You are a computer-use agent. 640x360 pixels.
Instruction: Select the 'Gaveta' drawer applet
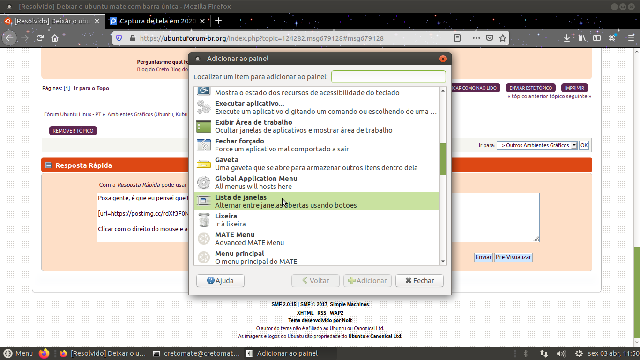(x=317, y=164)
